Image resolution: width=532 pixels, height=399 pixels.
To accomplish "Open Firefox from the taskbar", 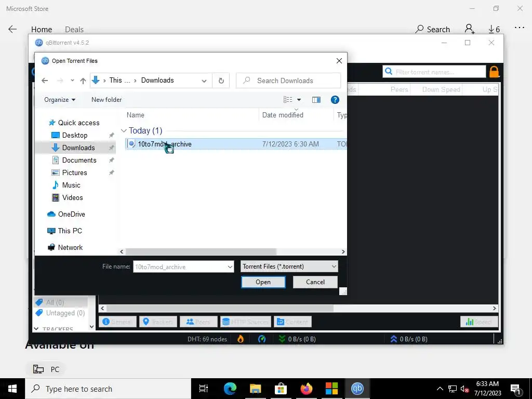I will [x=306, y=389].
